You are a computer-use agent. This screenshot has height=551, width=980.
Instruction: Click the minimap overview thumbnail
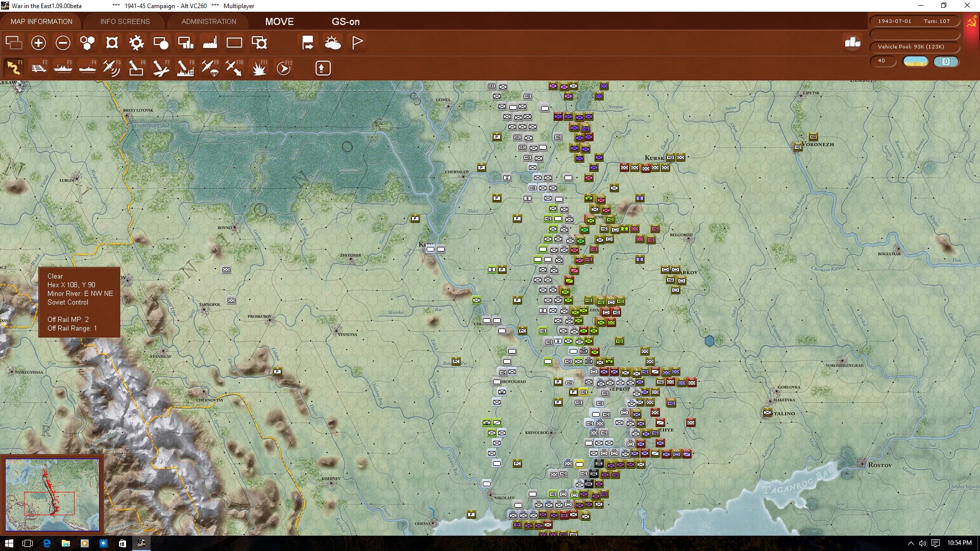point(52,494)
